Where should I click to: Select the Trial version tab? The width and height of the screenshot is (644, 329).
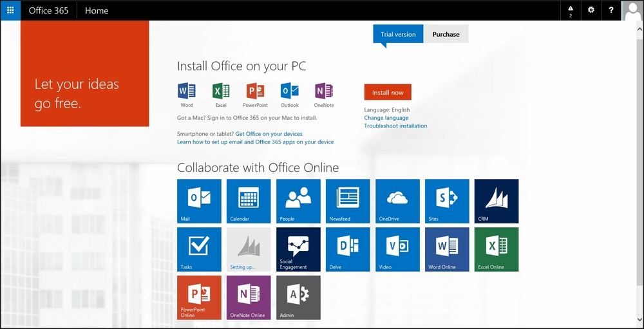coord(398,34)
